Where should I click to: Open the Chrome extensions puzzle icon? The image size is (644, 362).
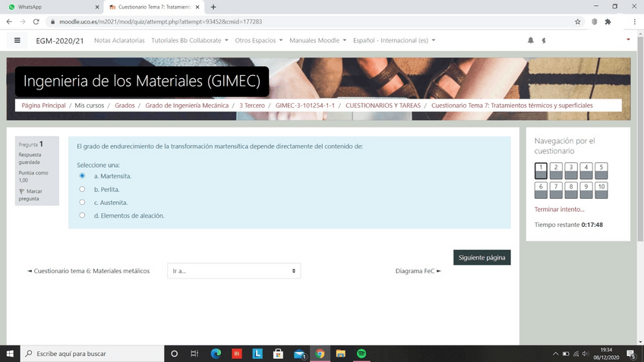pyautogui.click(x=608, y=22)
